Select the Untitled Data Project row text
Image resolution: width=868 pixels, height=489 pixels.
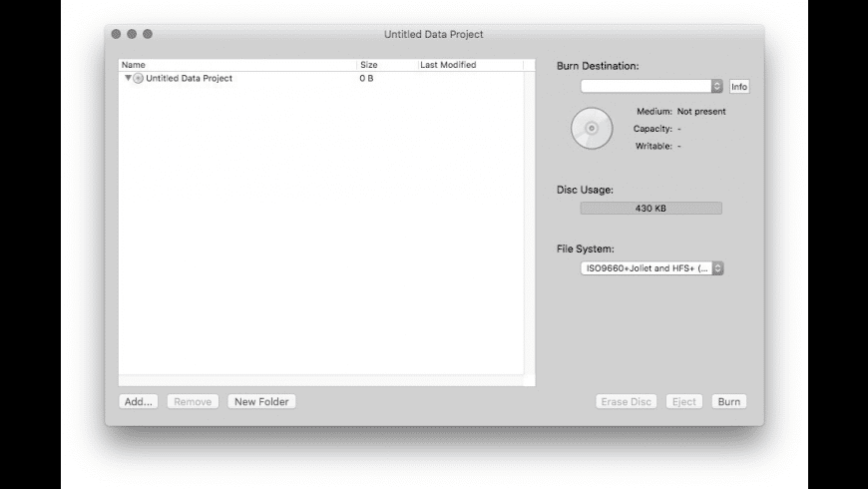tap(189, 78)
